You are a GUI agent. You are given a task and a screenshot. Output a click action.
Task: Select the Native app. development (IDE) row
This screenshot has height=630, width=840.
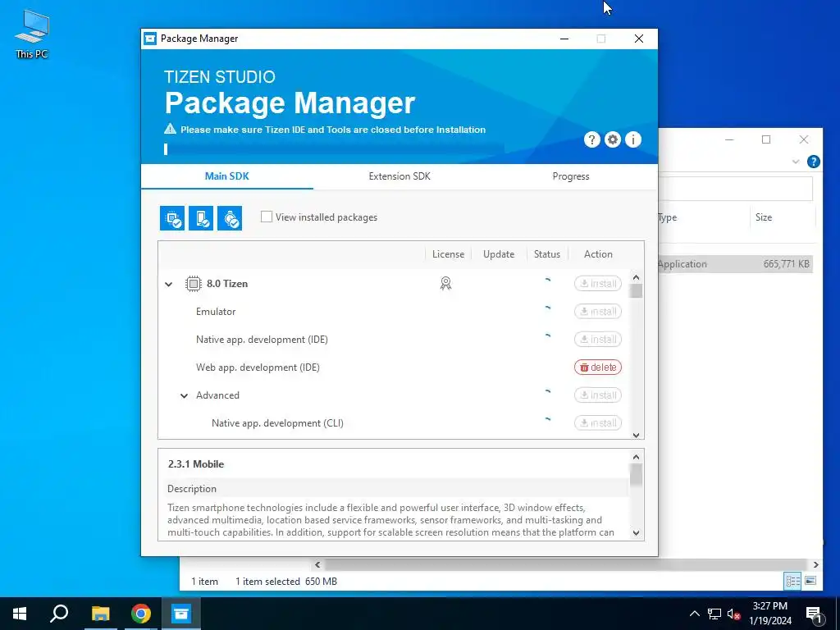tap(394, 339)
